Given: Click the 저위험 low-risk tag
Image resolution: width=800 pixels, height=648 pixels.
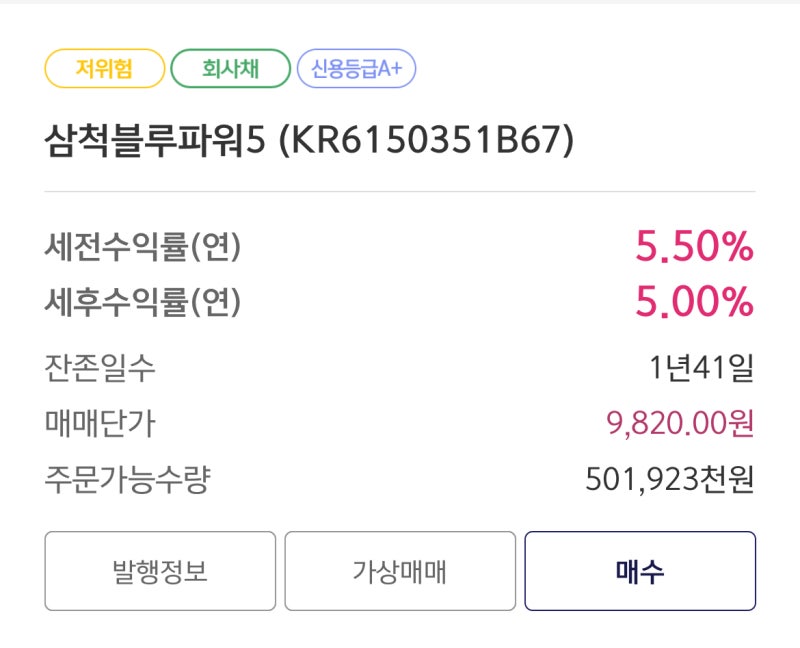Looking at the screenshot, I should [x=105, y=68].
